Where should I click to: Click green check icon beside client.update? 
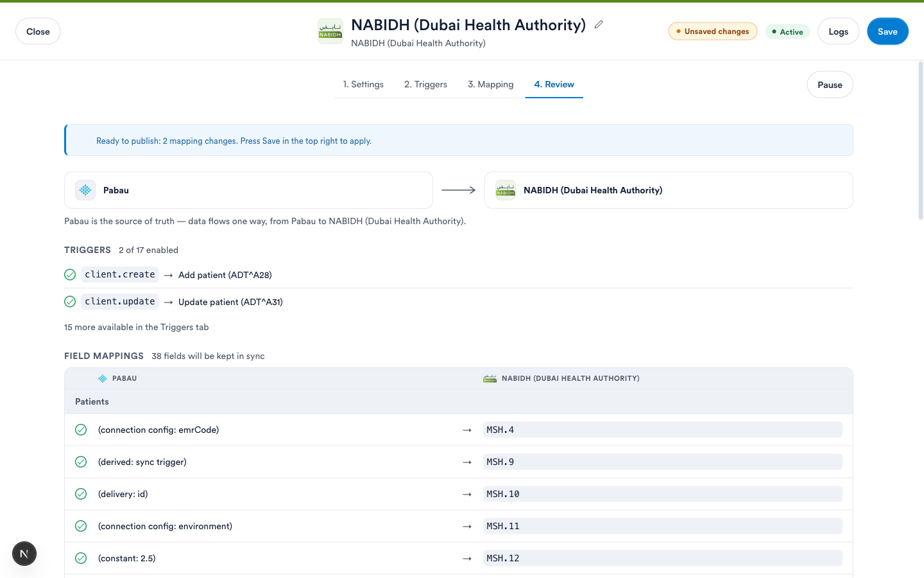click(70, 302)
